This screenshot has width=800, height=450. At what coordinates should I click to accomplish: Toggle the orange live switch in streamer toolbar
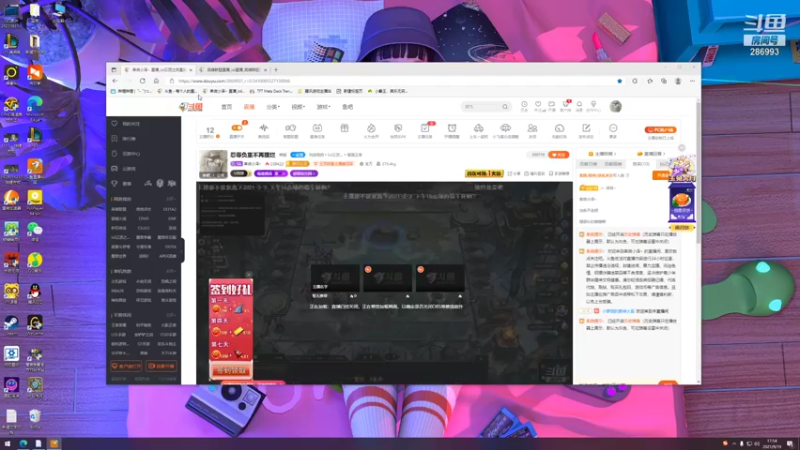click(x=237, y=128)
